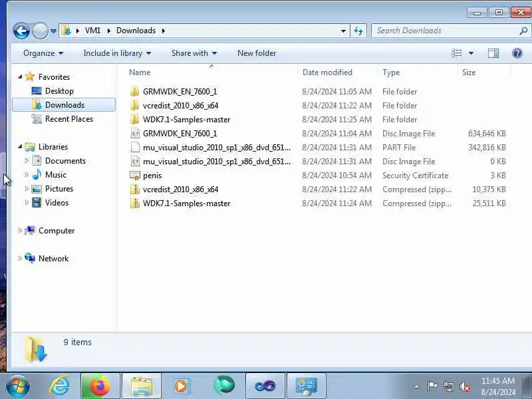Click the New folder button
This screenshot has width=532, height=399.
pyautogui.click(x=257, y=53)
